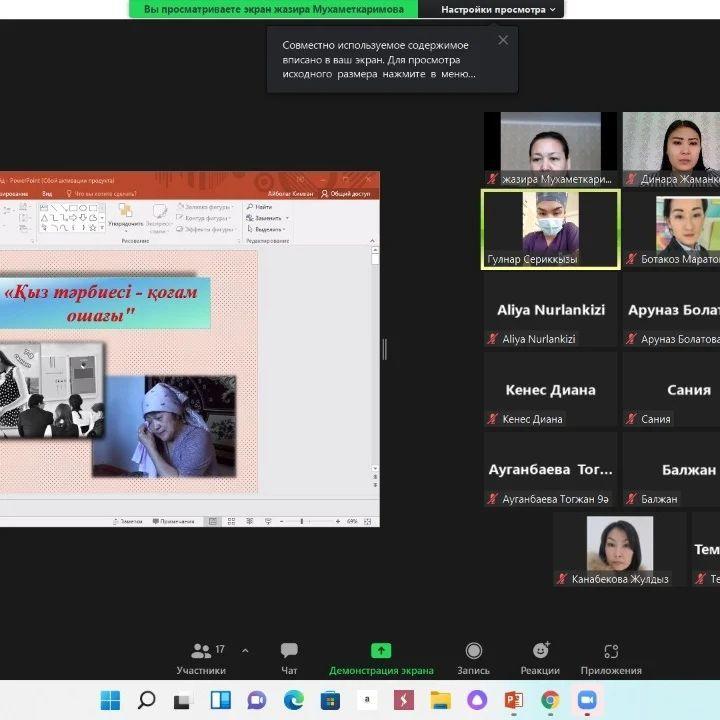Select Gulnar Serikkyzy's highlighted video tile
The image size is (720, 720).
tap(550, 229)
